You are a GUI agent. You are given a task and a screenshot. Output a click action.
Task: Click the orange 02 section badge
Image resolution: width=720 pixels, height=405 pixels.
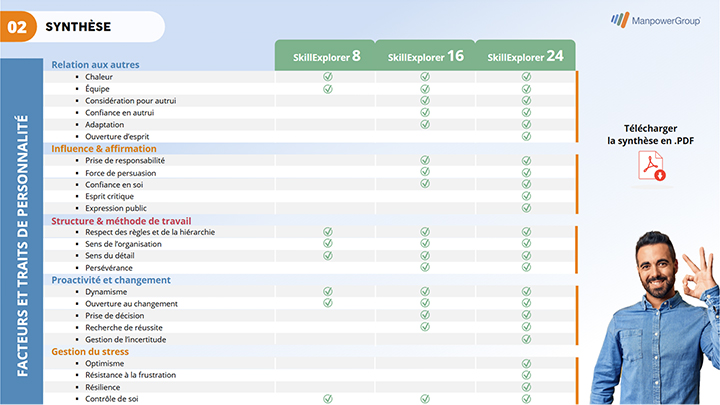tap(18, 27)
